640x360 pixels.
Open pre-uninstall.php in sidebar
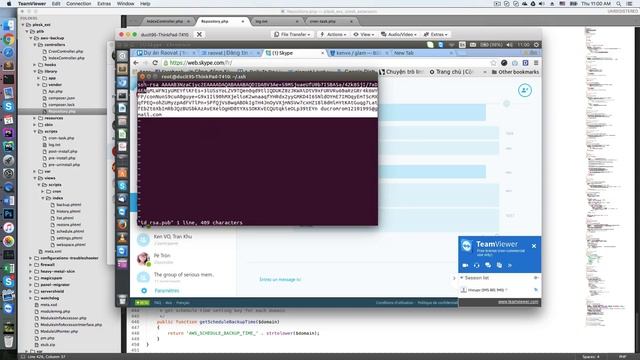coord(64,164)
